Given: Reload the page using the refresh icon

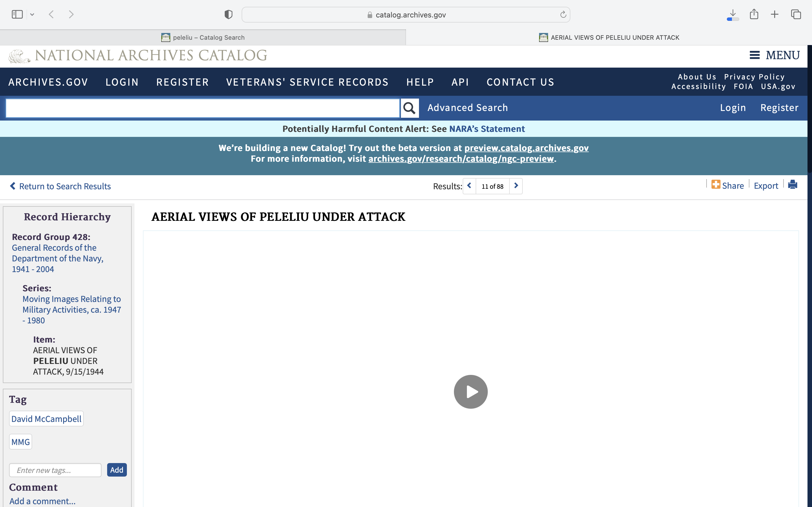Looking at the screenshot, I should point(563,14).
